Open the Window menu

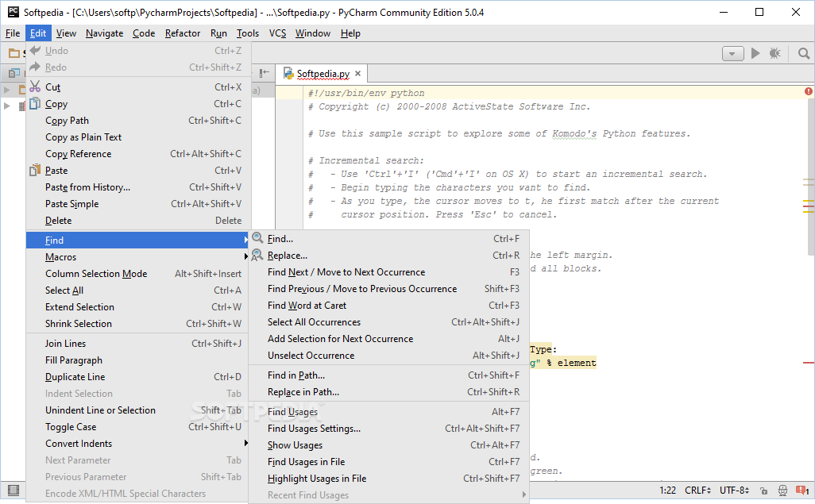312,33
